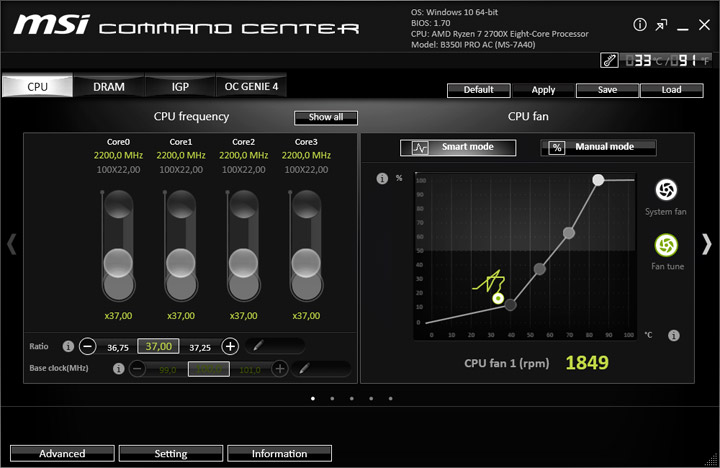Click the info icon near °C axis
Screen dimensions: 720x468
pos(674,335)
